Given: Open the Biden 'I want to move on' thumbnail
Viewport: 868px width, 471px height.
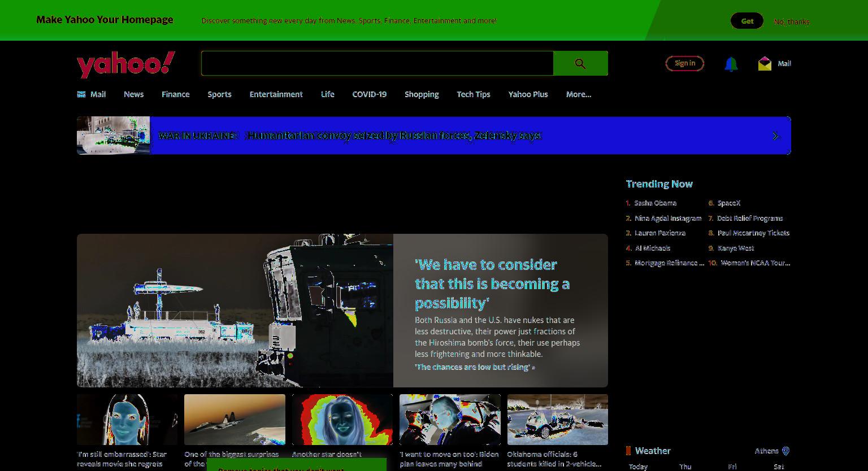Looking at the screenshot, I should (x=450, y=420).
